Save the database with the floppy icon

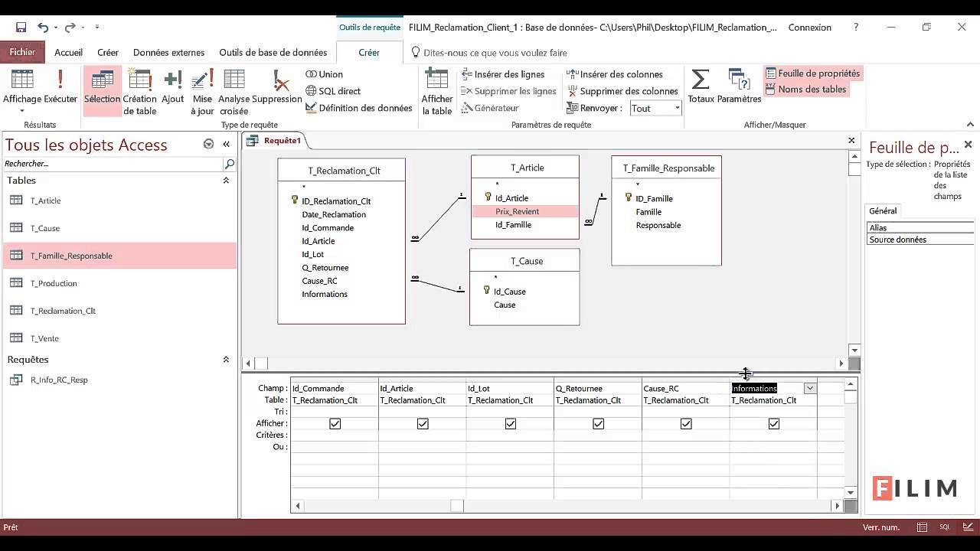coord(21,28)
